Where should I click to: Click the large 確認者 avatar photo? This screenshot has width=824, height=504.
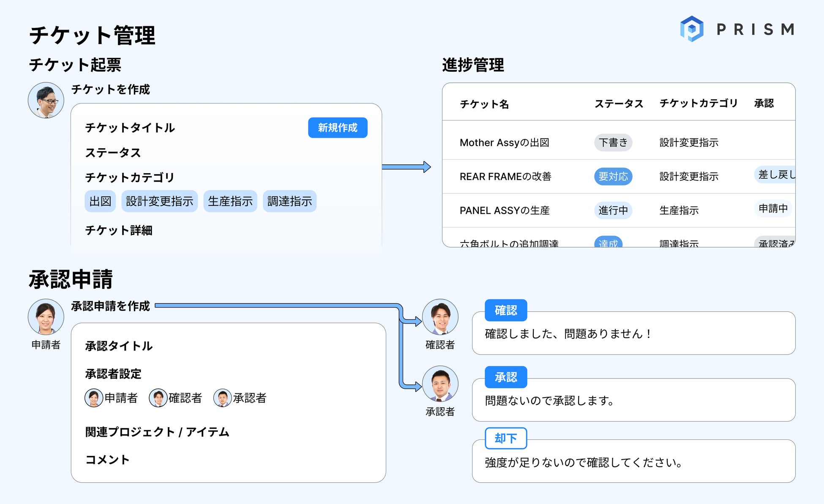tap(440, 317)
